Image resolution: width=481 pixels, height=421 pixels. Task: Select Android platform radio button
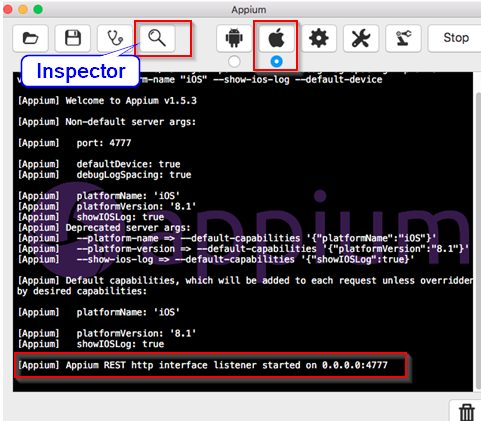click(x=234, y=61)
